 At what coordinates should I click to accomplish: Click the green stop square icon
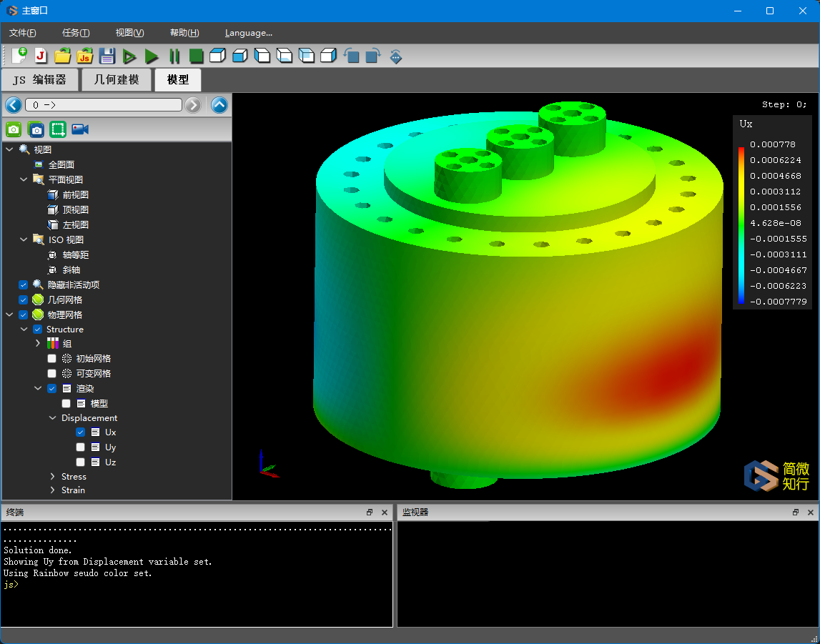tap(196, 56)
